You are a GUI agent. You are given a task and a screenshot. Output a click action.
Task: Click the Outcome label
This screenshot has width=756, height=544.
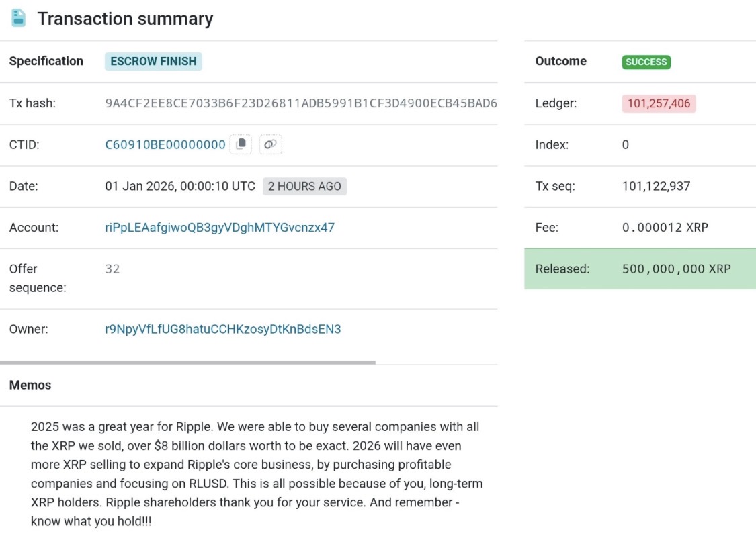[560, 61]
